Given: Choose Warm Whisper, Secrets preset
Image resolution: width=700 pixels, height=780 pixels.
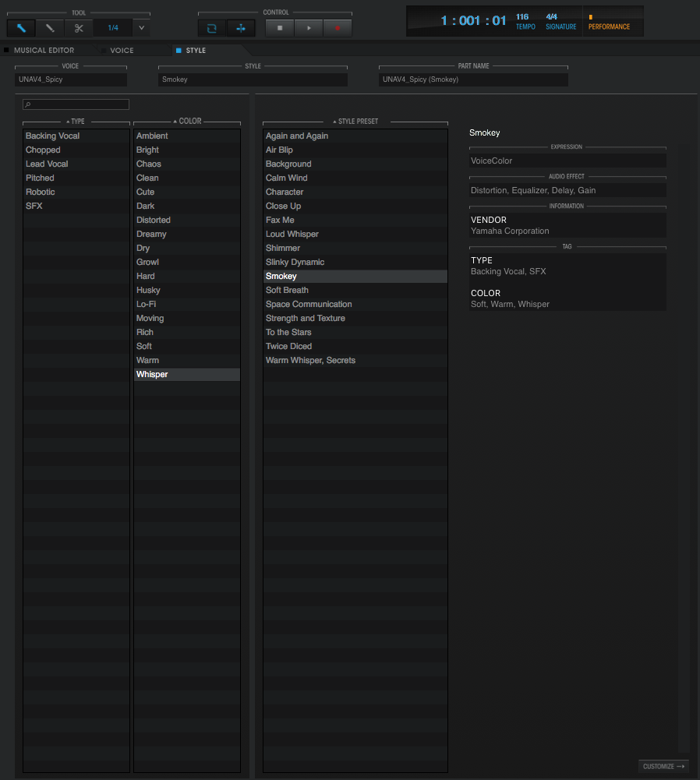Looking at the screenshot, I should pos(355,360).
